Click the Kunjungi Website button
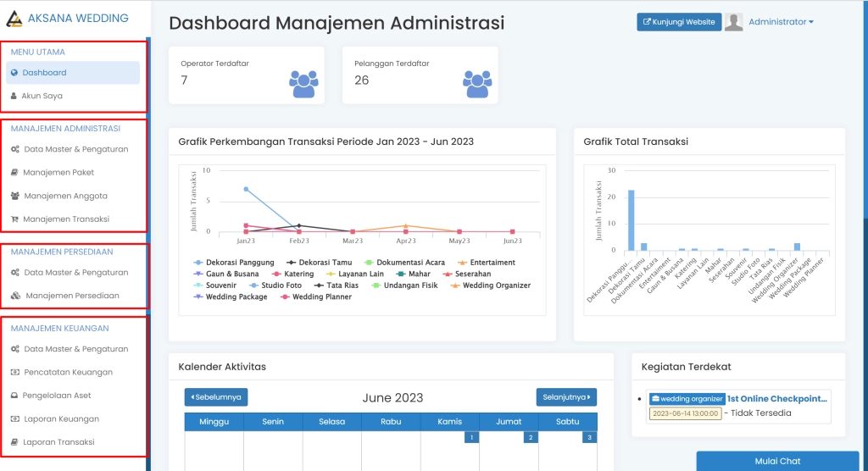Screen dimensions: 868x471 [678, 22]
